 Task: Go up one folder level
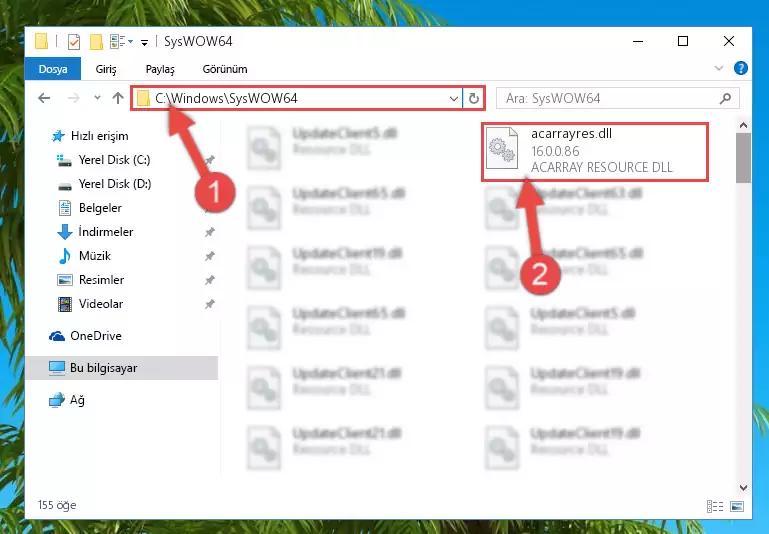[x=118, y=98]
